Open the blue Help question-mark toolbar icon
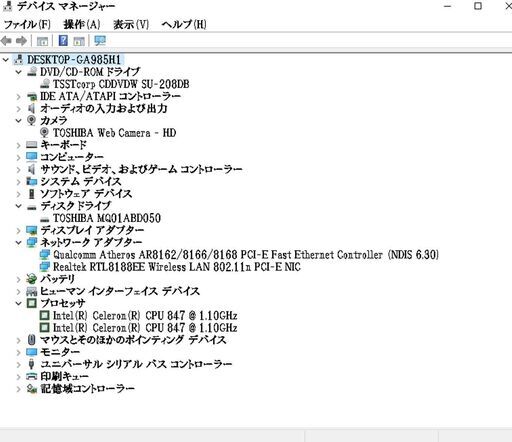The height and width of the screenshot is (442, 512). (63, 41)
